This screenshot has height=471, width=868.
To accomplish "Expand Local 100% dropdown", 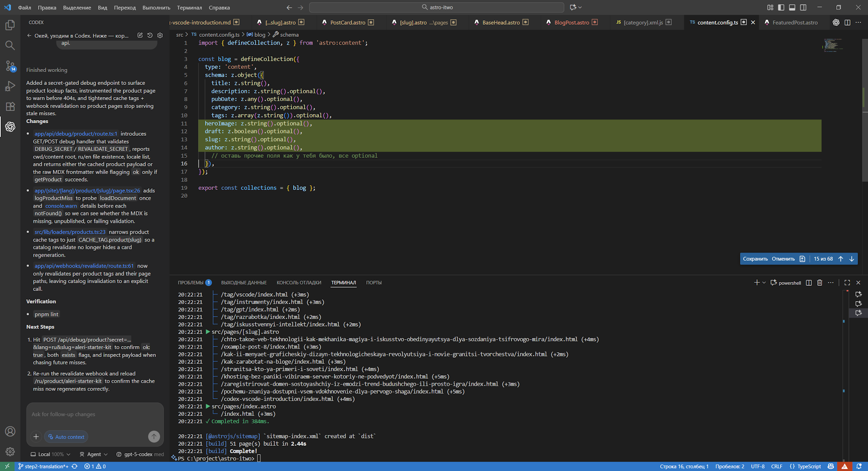I will (50, 455).
